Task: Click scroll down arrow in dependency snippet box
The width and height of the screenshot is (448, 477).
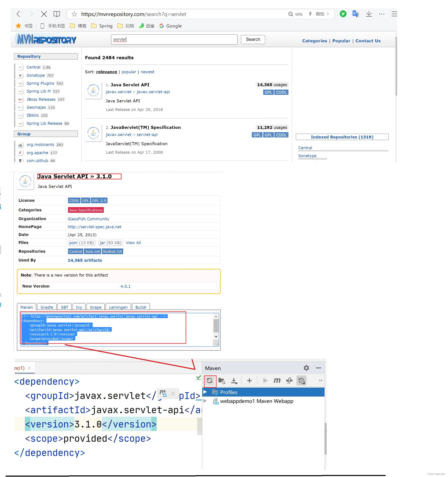Action: coord(216,337)
